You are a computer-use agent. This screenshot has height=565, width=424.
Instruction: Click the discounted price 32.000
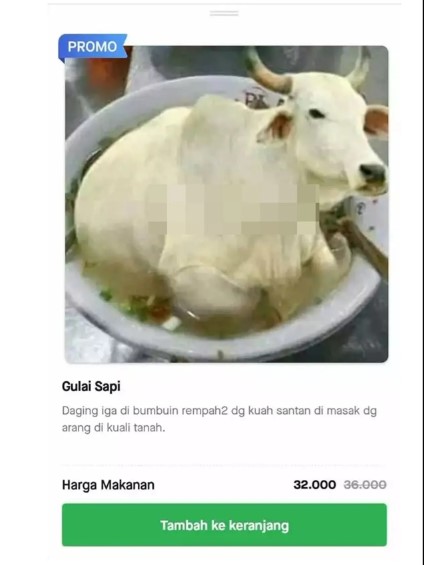coord(314,485)
